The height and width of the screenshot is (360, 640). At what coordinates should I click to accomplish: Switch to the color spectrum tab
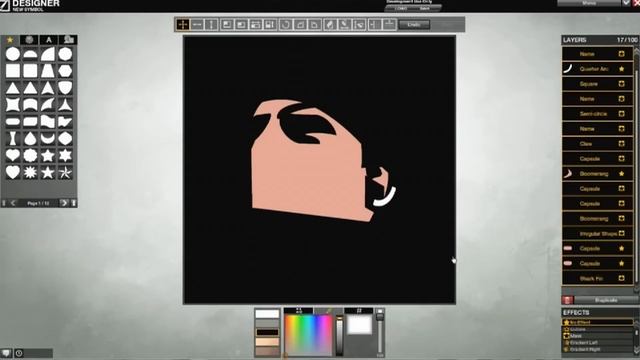coord(299,311)
